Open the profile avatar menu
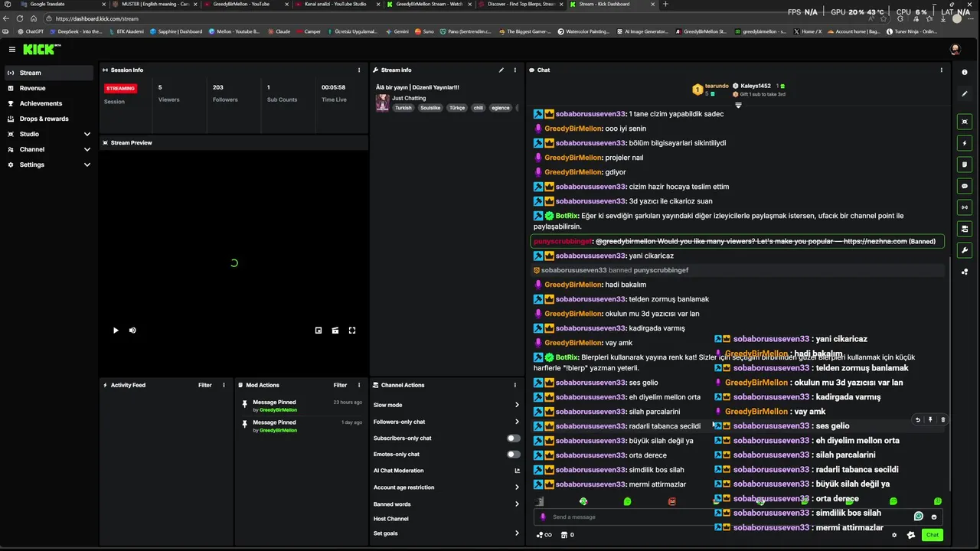The image size is (980, 551). 955,49
